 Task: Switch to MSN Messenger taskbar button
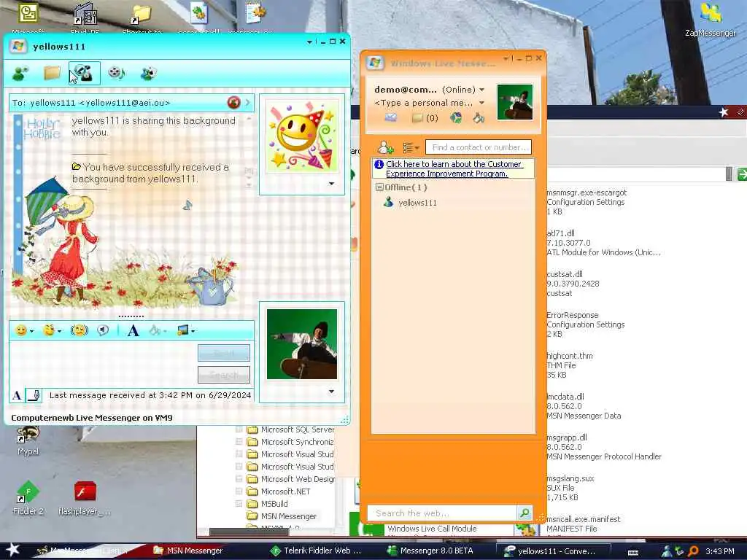tap(189, 551)
